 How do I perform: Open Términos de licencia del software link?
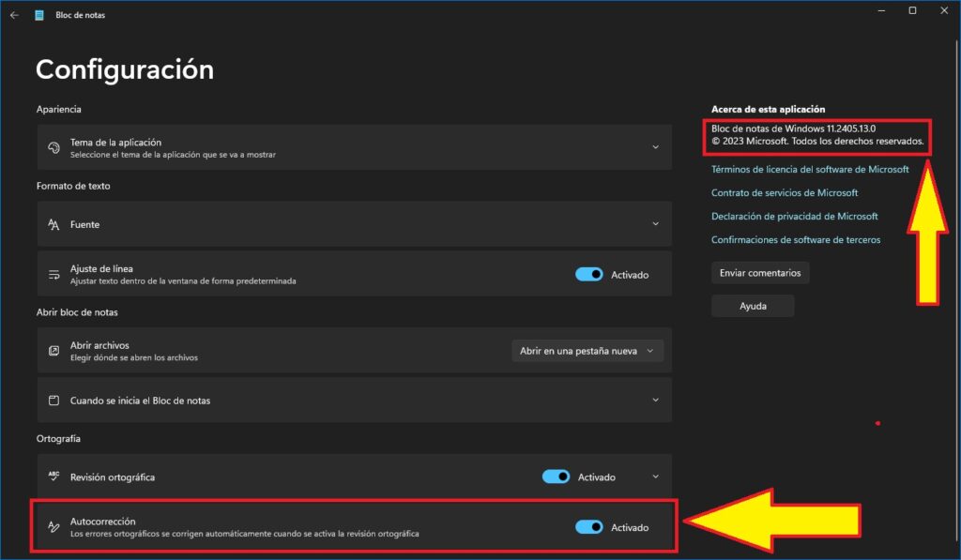pyautogui.click(x=810, y=169)
